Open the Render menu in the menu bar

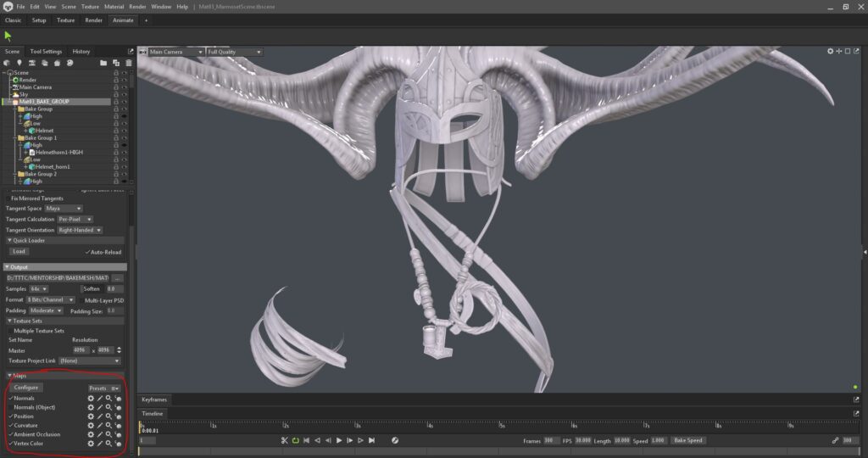137,6
